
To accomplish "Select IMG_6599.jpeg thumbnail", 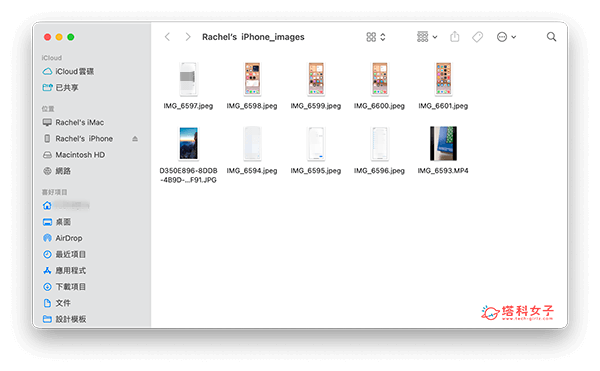I will click(x=316, y=79).
